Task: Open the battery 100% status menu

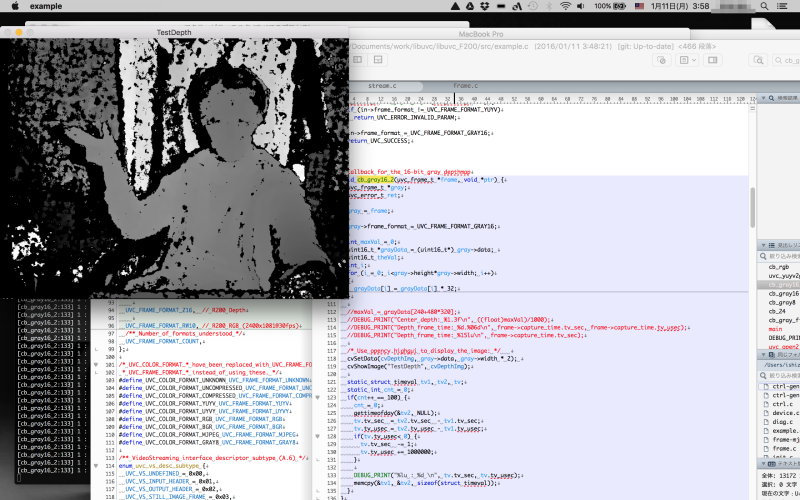Action: pos(610,6)
